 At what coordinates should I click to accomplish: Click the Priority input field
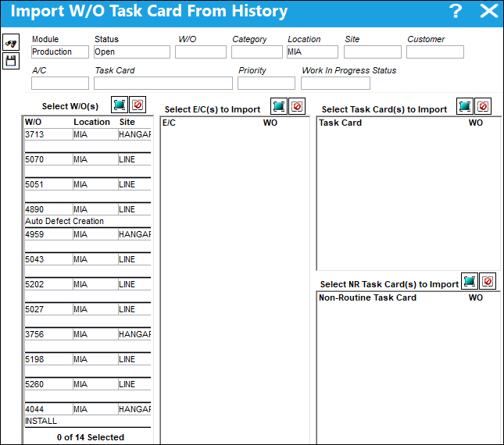point(266,84)
